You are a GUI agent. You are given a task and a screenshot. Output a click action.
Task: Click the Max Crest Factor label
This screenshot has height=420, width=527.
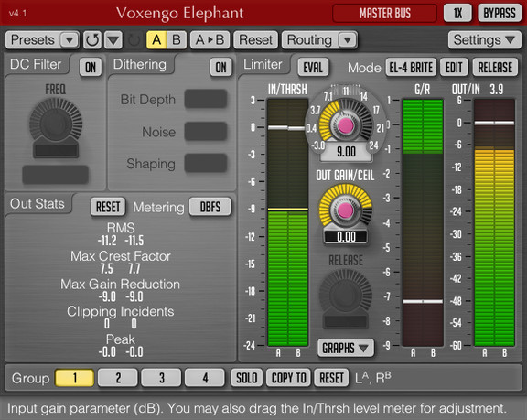(x=121, y=256)
